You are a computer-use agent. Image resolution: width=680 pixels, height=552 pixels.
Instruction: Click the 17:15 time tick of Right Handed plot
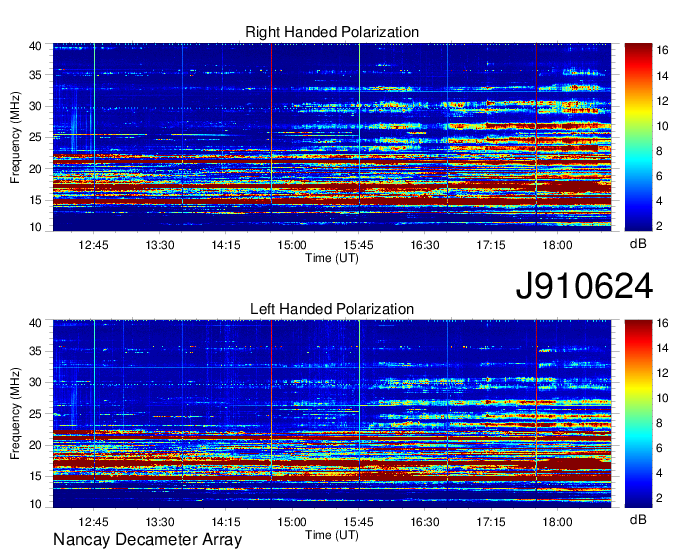[491, 245]
